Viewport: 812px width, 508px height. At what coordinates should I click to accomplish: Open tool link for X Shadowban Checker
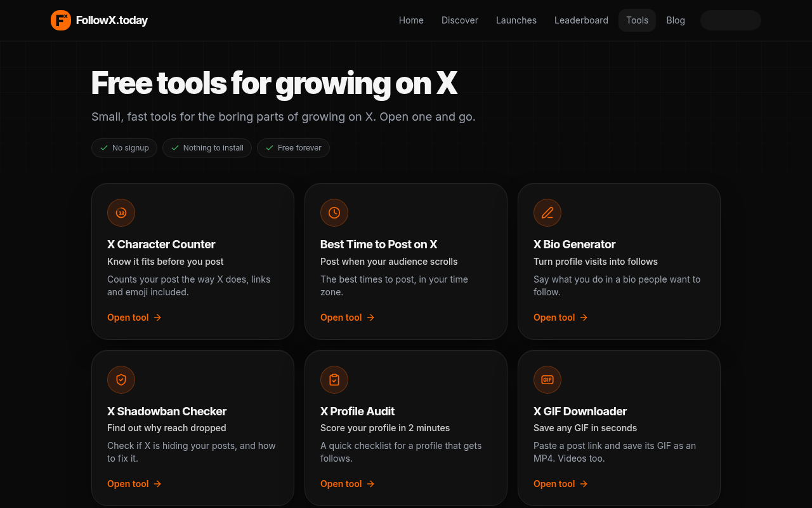pos(134,484)
